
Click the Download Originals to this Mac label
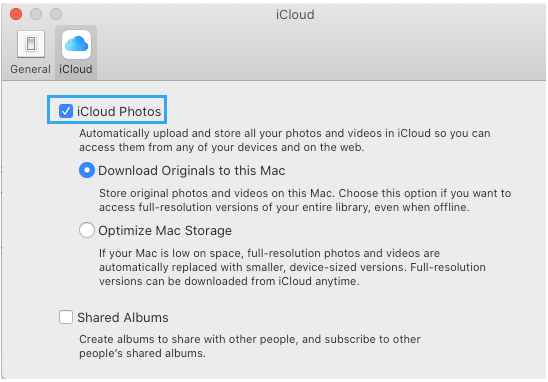tap(192, 171)
